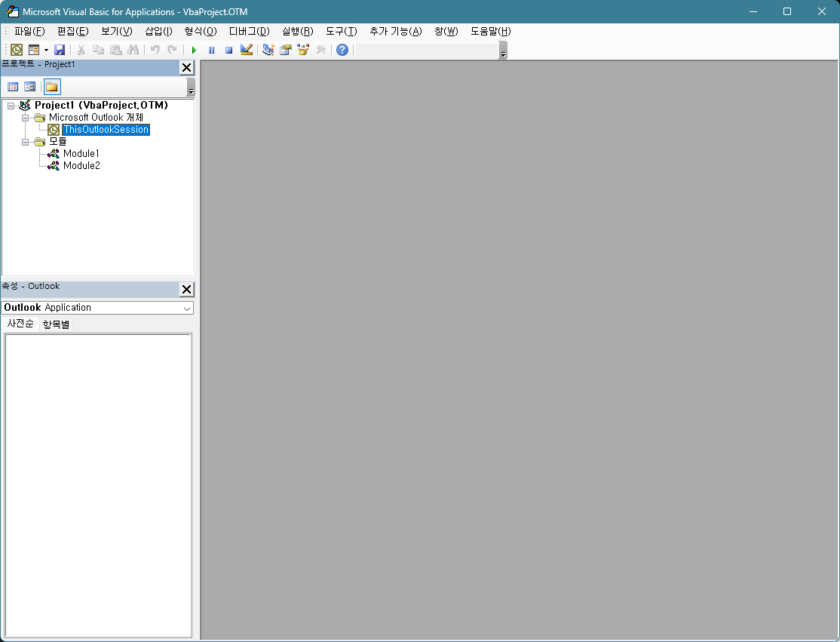The image size is (840, 642).
Task: Switch to the 사전순 tab
Action: point(20,324)
